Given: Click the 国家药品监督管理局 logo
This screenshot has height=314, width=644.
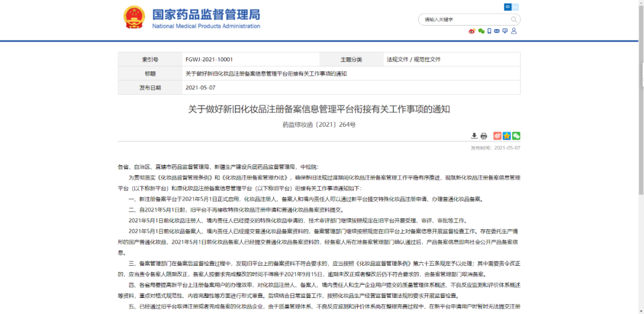Looking at the screenshot, I should [192, 18].
